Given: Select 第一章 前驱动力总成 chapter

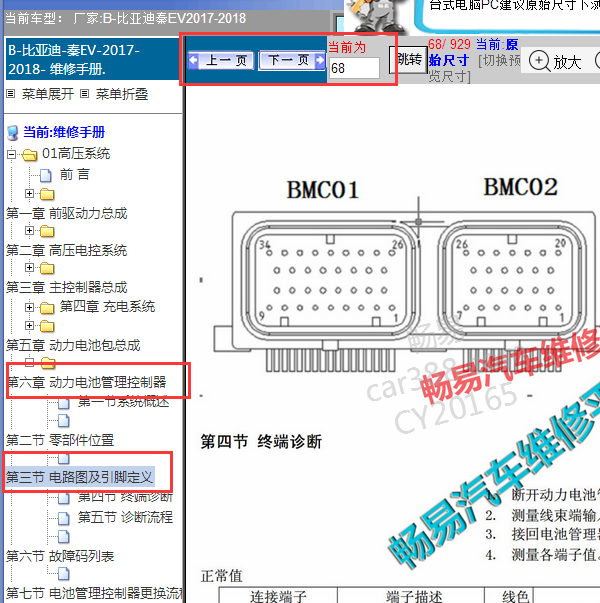Looking at the screenshot, I should click(x=67, y=213).
